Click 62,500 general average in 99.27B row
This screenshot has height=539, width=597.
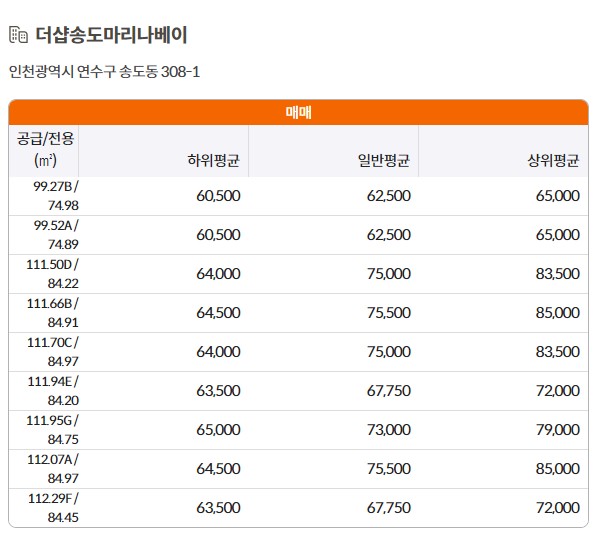[389, 196]
